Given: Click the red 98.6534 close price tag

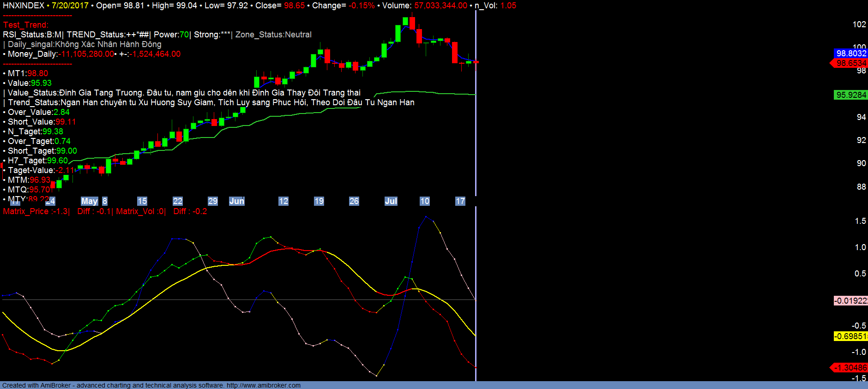Looking at the screenshot, I should coord(851,63).
